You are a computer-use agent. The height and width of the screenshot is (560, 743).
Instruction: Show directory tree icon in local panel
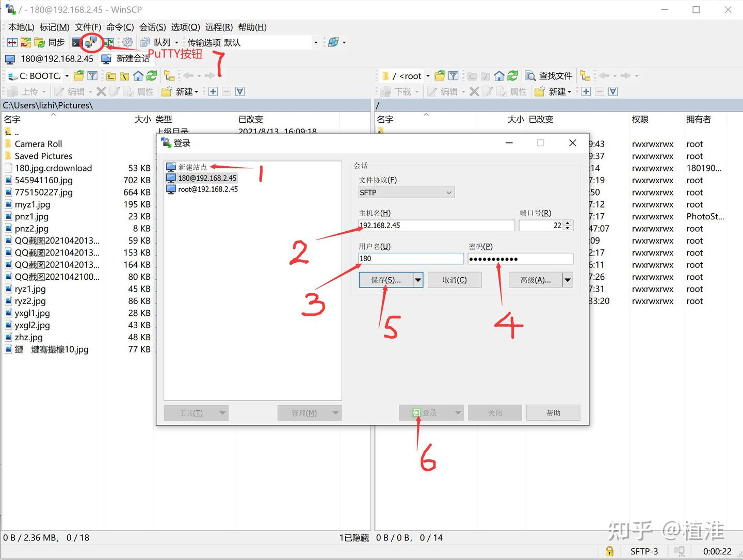tap(169, 76)
